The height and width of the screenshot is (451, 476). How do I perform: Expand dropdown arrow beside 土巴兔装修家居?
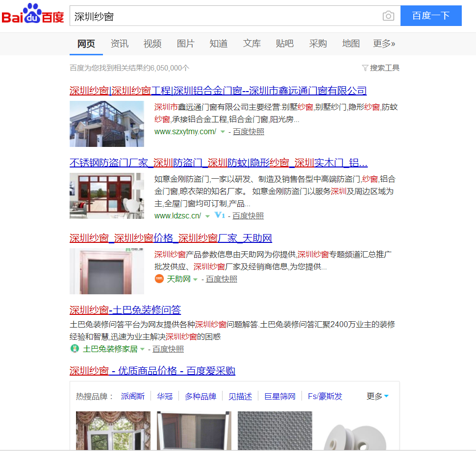point(142,350)
